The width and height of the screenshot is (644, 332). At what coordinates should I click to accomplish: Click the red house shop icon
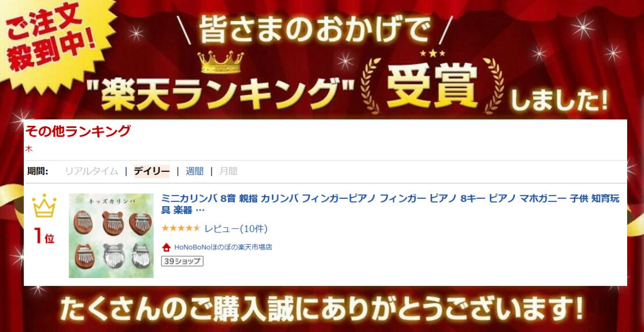[166, 247]
